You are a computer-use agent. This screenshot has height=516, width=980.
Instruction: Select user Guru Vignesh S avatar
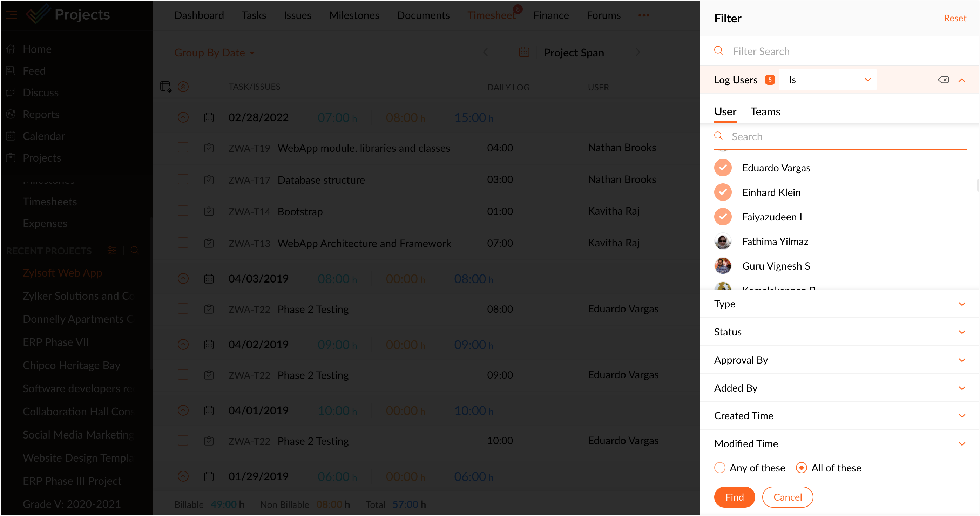coord(723,266)
